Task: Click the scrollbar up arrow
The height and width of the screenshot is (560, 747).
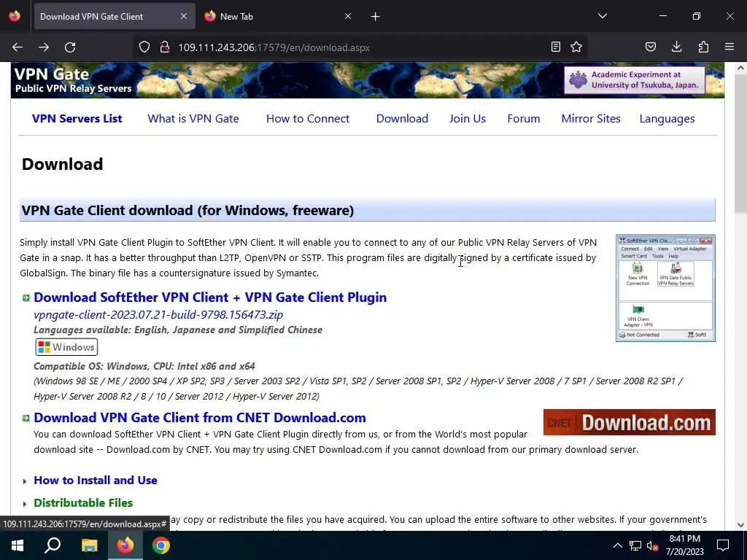Action: pyautogui.click(x=741, y=68)
